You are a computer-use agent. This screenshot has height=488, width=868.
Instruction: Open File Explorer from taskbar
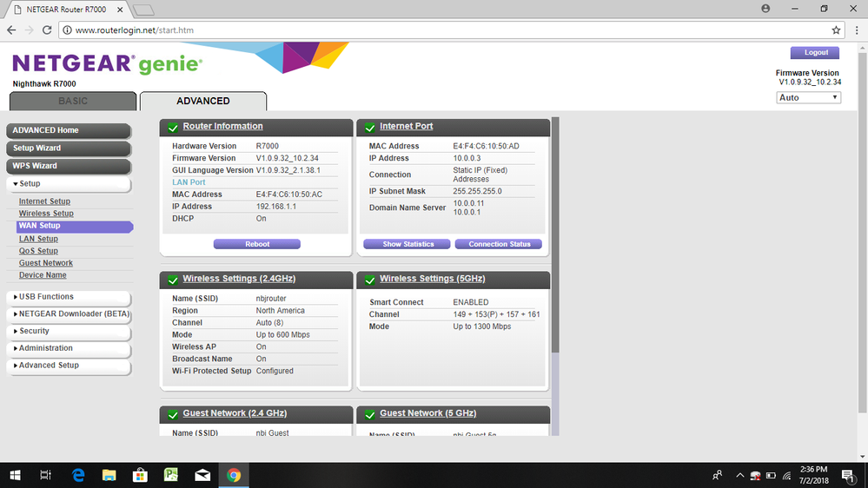click(109, 475)
